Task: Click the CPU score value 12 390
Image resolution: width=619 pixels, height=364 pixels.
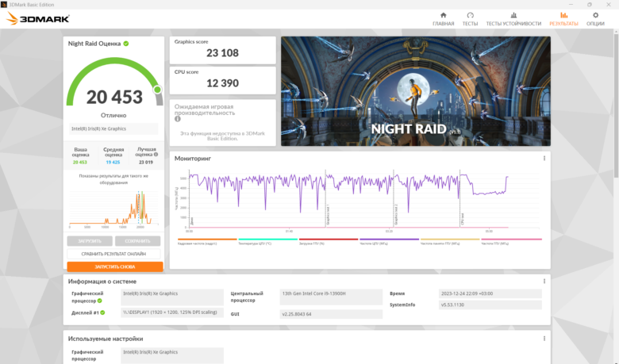Action: (x=222, y=83)
